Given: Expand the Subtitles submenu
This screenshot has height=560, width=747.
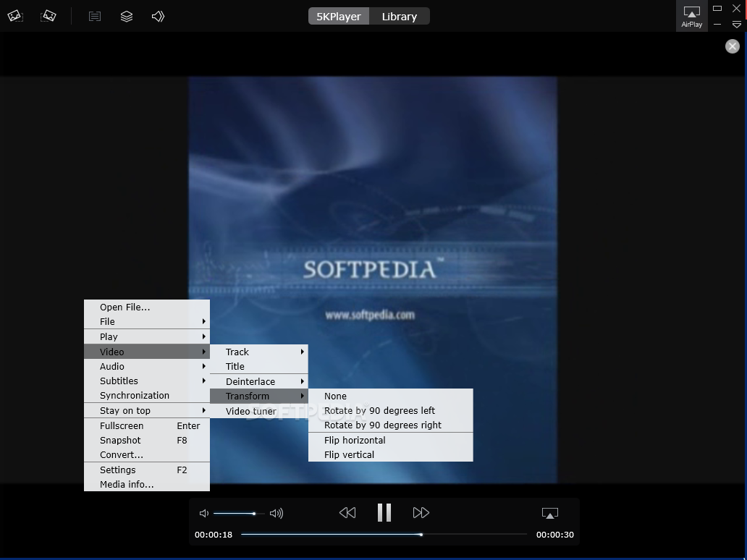Looking at the screenshot, I should pos(147,381).
